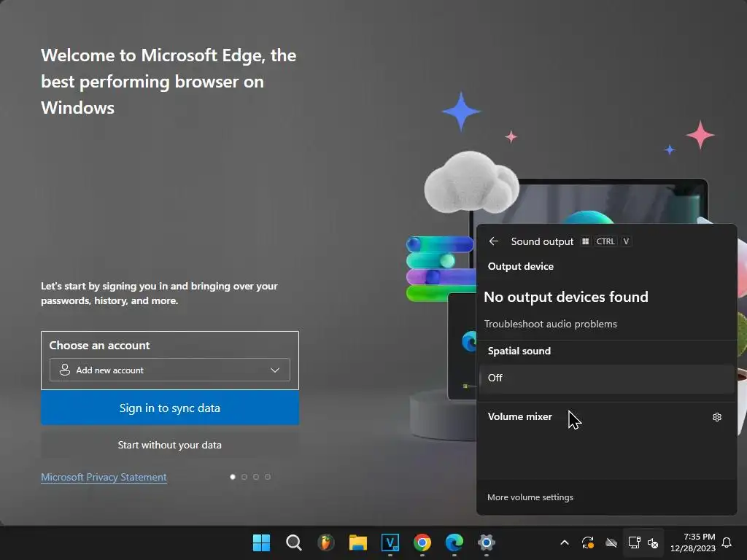Click the OneDrive cloud tray icon
747x560 pixels.
(x=611, y=542)
